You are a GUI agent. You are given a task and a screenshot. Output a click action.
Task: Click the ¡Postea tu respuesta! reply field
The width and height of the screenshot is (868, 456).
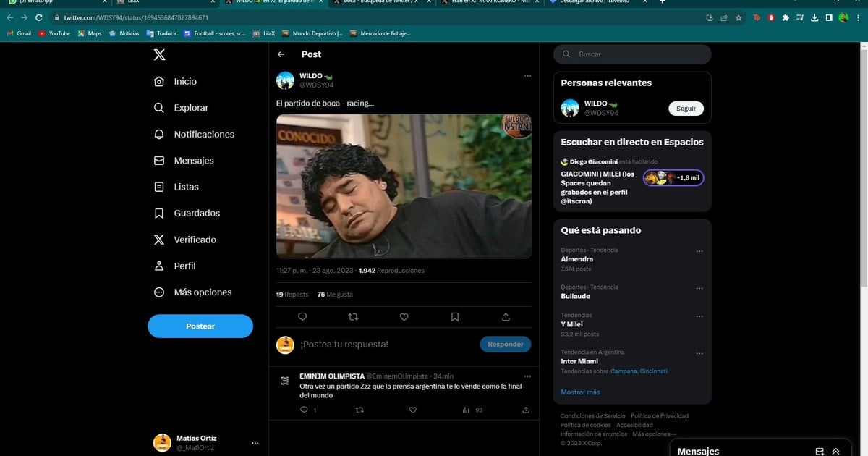[x=386, y=345]
